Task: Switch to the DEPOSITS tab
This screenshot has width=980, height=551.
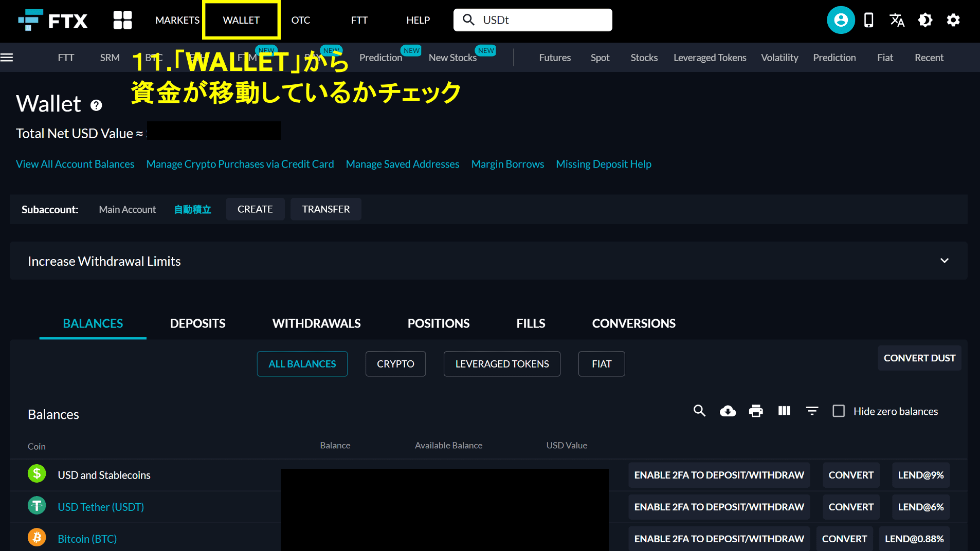Action: coord(197,323)
